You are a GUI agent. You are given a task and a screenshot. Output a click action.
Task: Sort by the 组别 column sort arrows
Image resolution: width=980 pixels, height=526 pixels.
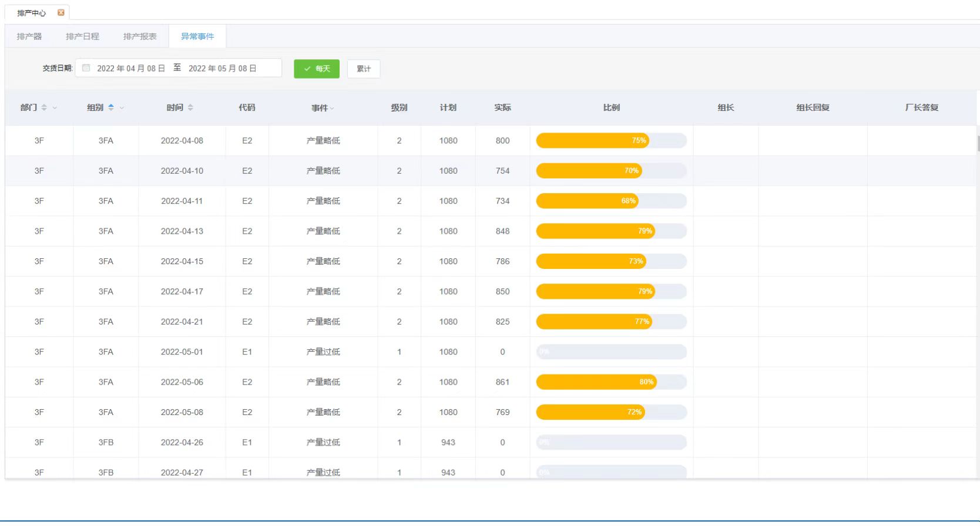[111, 107]
